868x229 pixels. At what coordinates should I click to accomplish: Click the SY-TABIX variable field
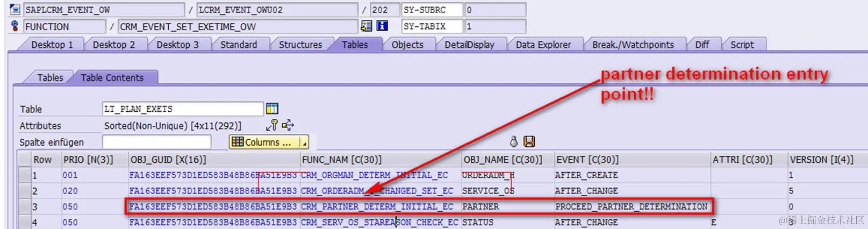432,26
